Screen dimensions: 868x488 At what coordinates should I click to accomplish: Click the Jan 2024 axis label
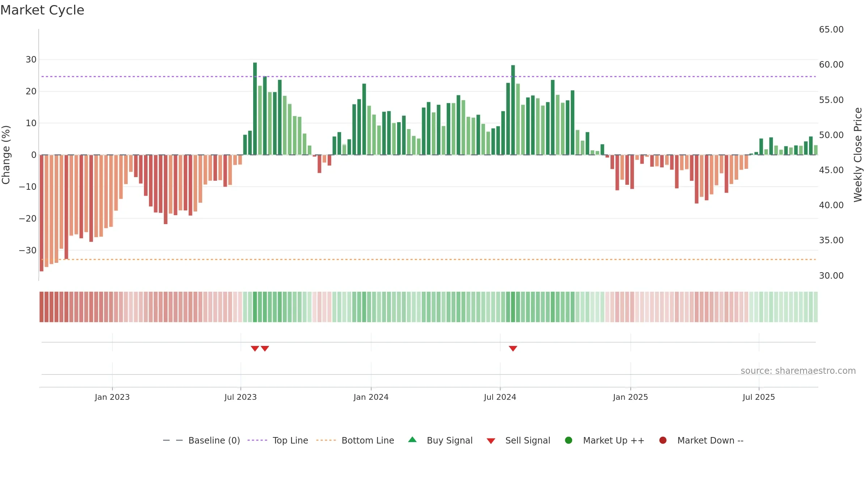coord(371,397)
